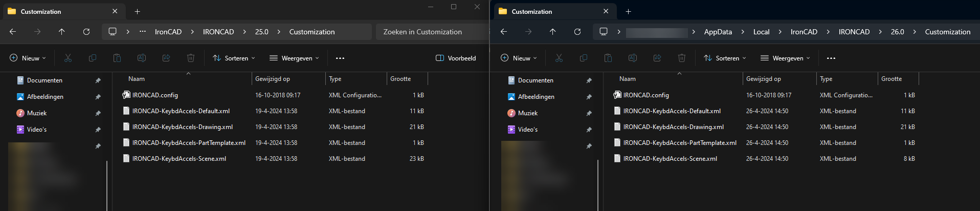
Task: Add a new tab in right window
Action: pyautogui.click(x=629, y=11)
